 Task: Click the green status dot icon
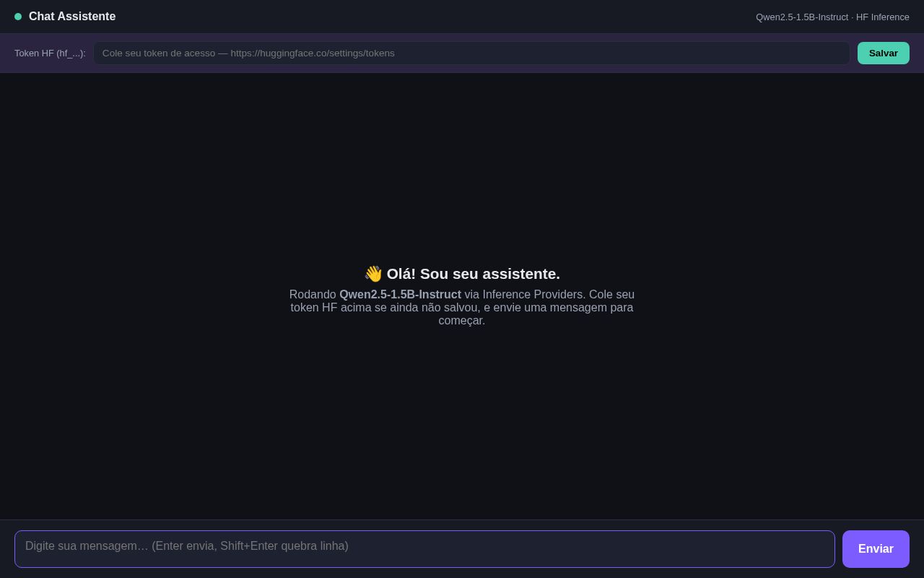(x=18, y=17)
